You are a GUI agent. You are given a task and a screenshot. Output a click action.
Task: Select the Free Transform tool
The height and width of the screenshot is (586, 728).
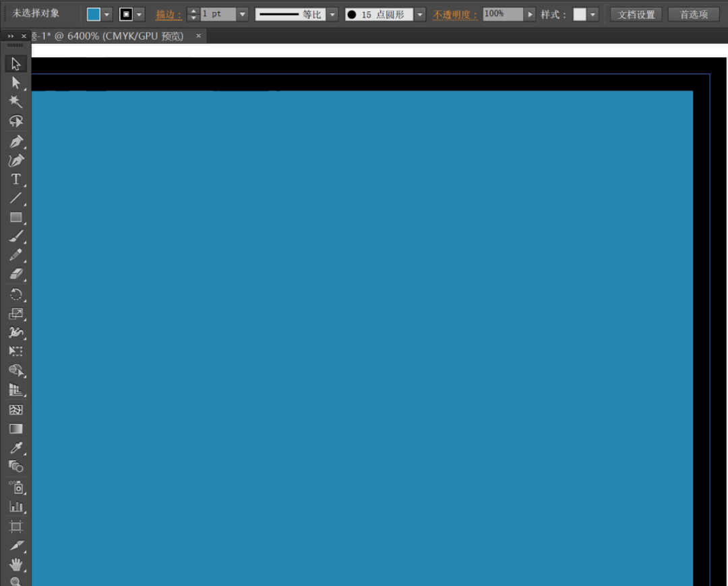(16, 351)
